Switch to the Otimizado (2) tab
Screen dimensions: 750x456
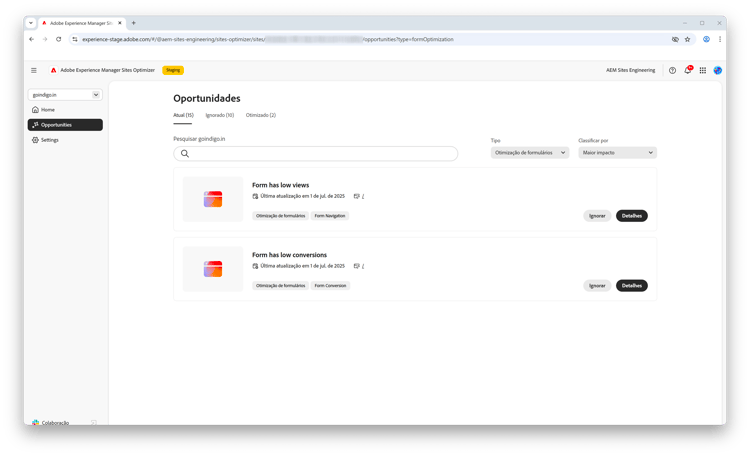(x=261, y=115)
